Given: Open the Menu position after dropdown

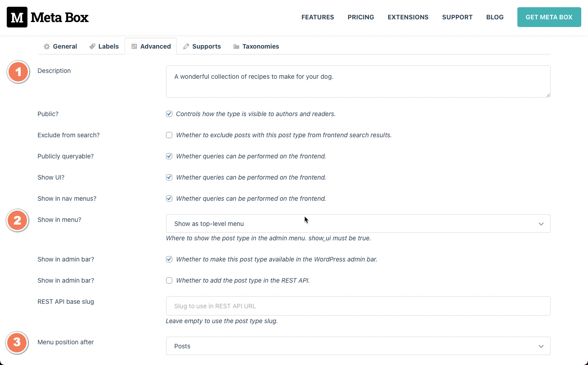Looking at the screenshot, I should pos(358,346).
